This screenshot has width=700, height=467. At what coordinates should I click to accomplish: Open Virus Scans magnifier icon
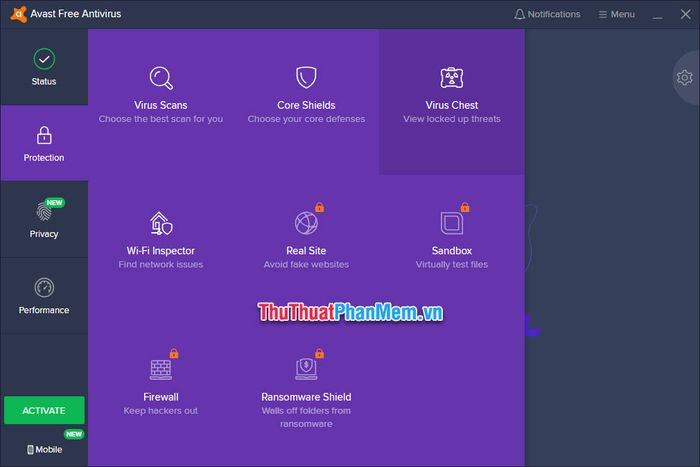pos(161,78)
